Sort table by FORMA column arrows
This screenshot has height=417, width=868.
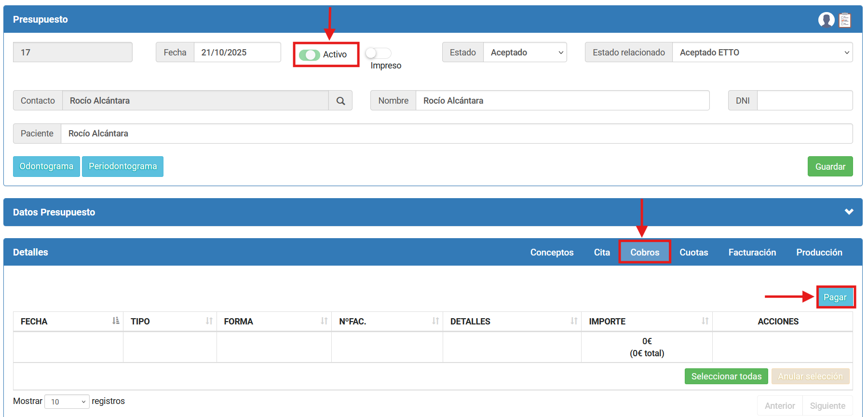324,321
